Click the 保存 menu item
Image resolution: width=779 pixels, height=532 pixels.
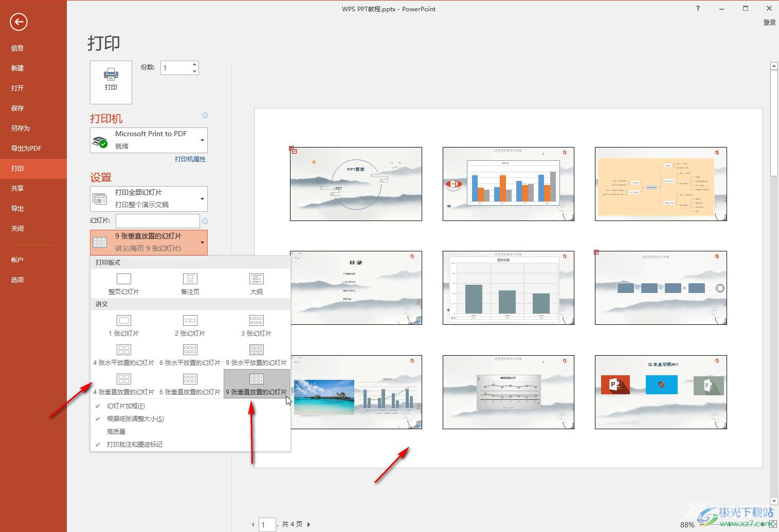pos(33,108)
